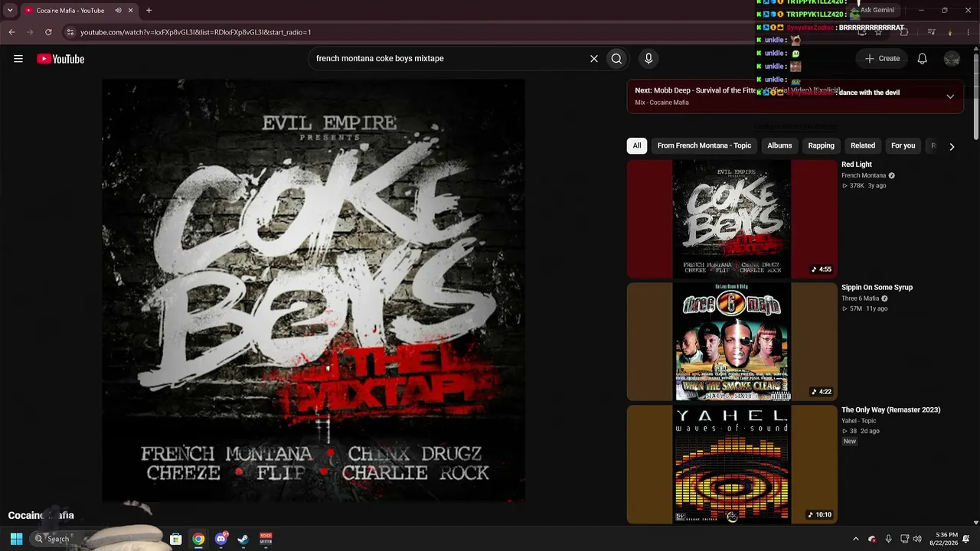
Task: Mute the tab via the speaker icon
Action: pos(118,11)
